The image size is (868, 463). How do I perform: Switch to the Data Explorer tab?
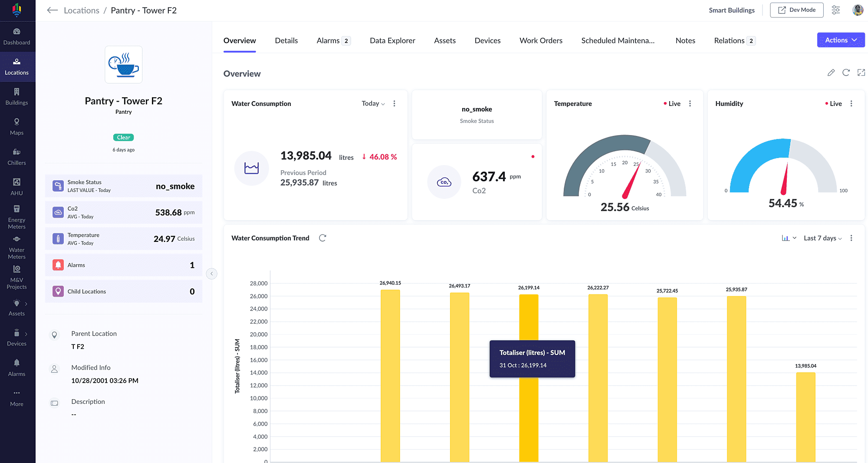click(392, 40)
